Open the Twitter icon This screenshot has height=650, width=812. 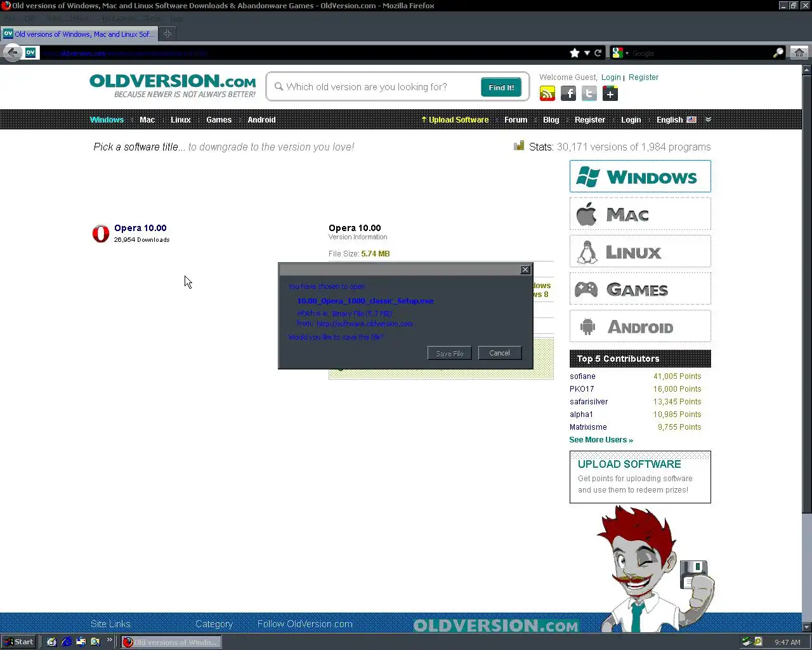[x=589, y=94]
